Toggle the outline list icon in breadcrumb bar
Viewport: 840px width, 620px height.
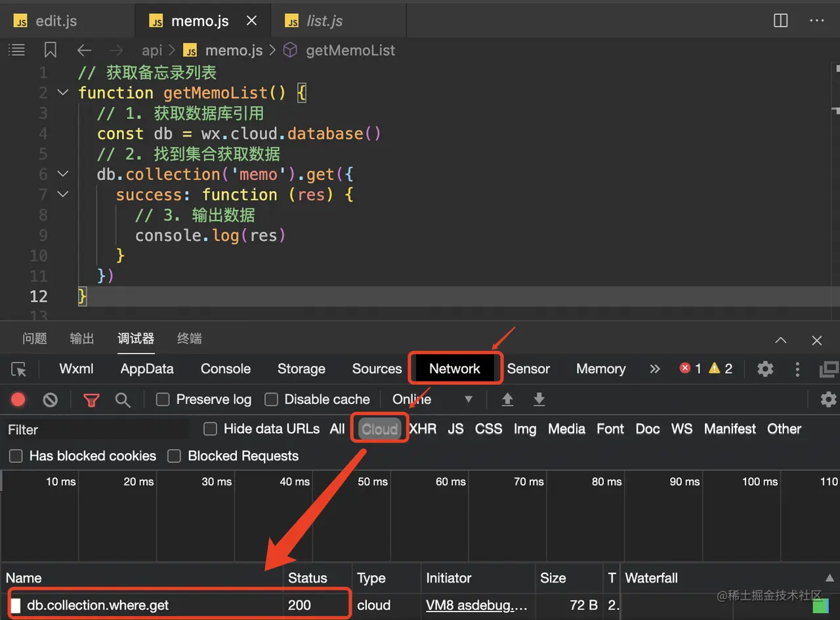tap(16, 50)
